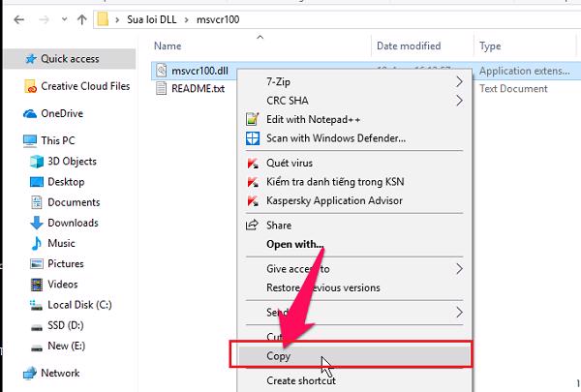Click the OneDrive cloud icon

click(x=29, y=113)
